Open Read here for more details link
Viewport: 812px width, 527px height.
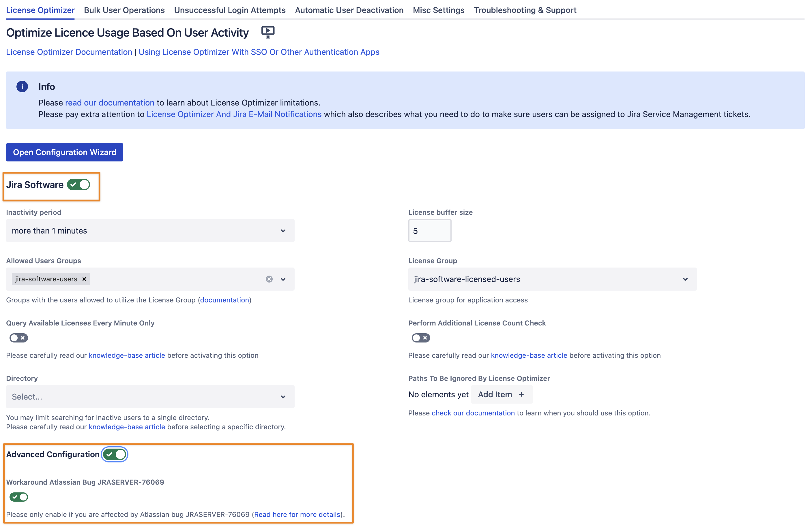[297, 514]
